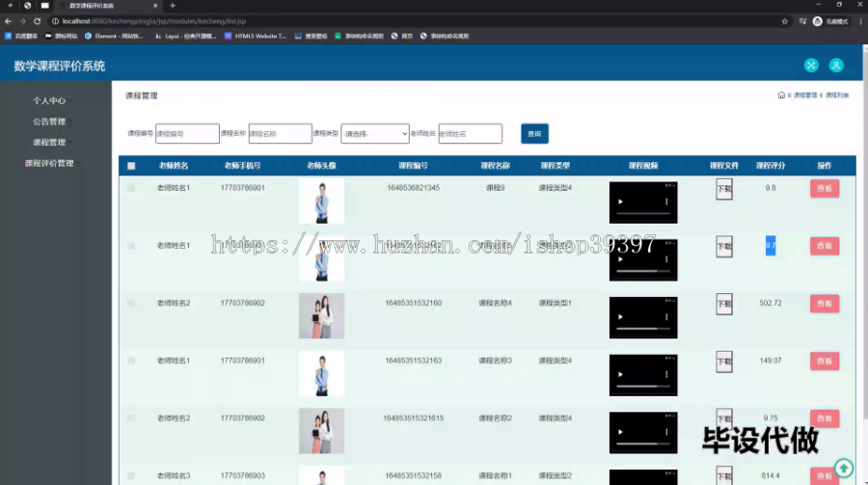
Task: Click the 课程评分 column header
Action: [x=771, y=166]
